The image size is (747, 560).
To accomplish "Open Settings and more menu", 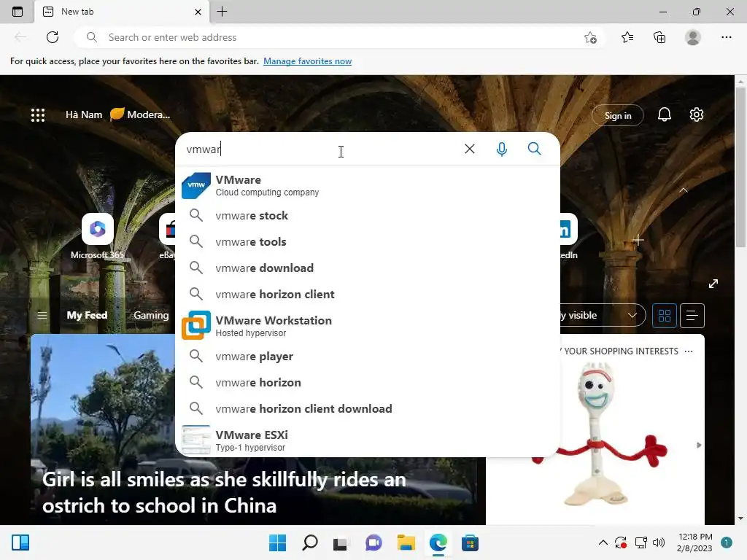I will coord(726,37).
